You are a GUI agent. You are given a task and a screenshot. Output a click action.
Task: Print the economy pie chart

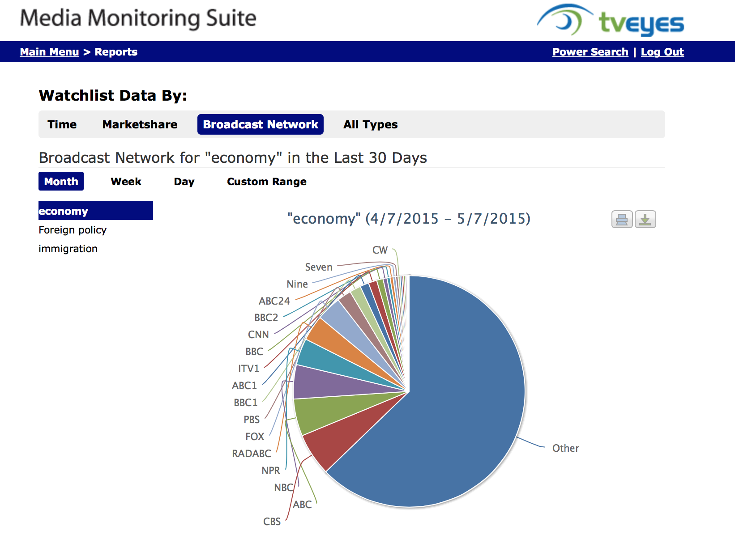coord(622,219)
